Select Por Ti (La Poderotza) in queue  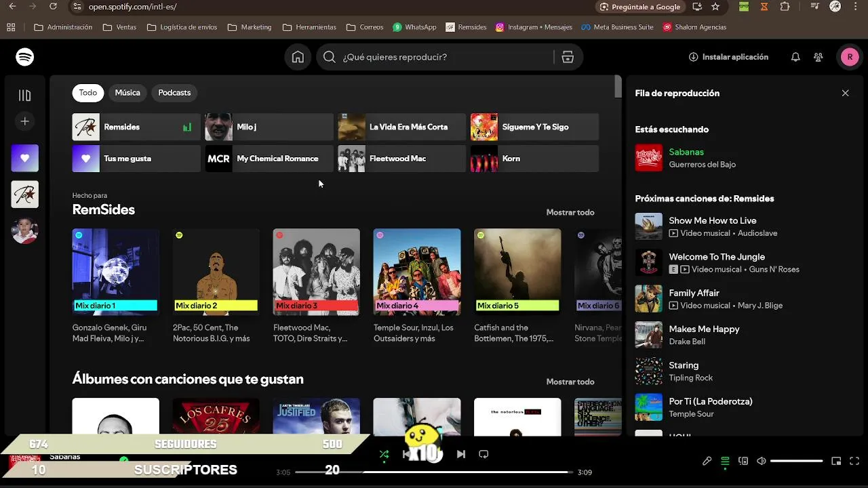pyautogui.click(x=744, y=407)
